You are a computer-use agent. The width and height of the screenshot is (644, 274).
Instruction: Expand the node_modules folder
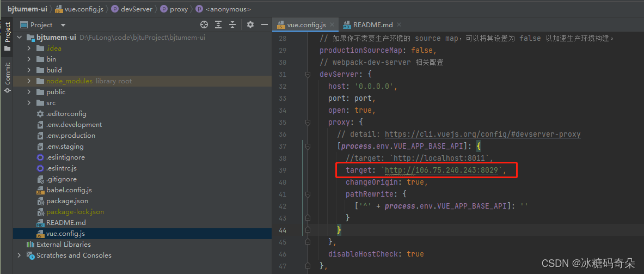click(x=29, y=81)
